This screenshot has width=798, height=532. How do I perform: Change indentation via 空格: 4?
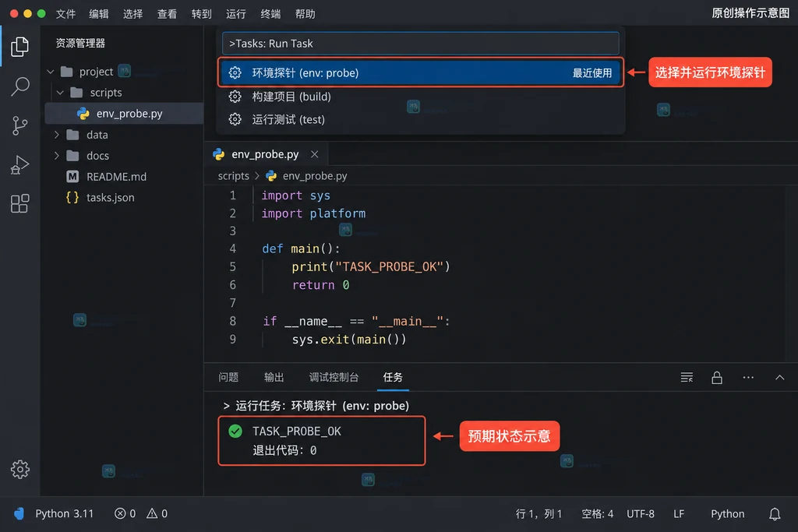pos(598,513)
